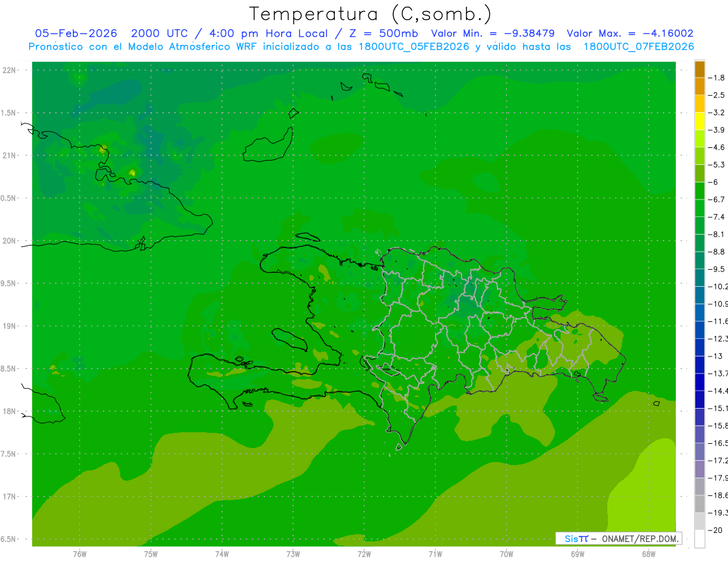
Task: Click 'Valor Min. = -9.38479' text
Action: click(493, 33)
